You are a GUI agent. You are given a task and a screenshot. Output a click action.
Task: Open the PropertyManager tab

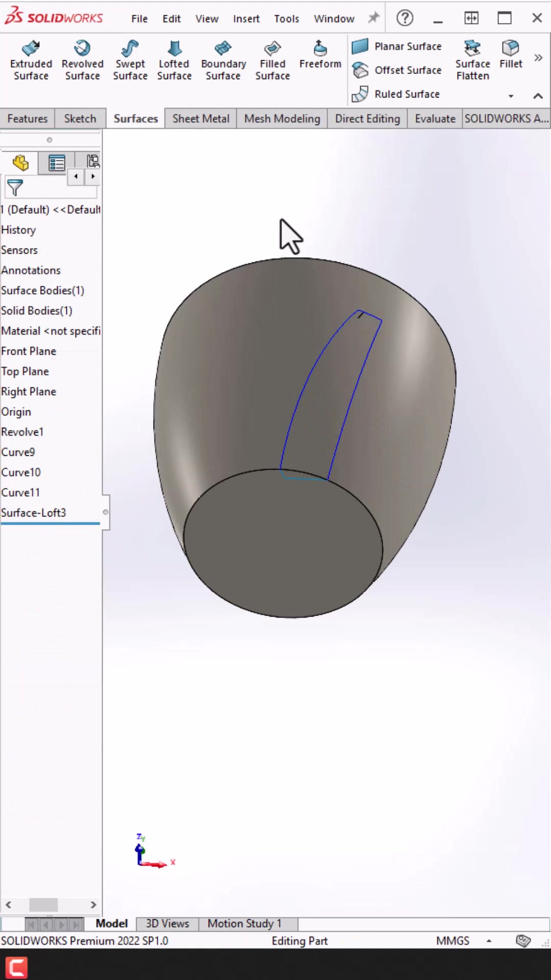tap(57, 163)
